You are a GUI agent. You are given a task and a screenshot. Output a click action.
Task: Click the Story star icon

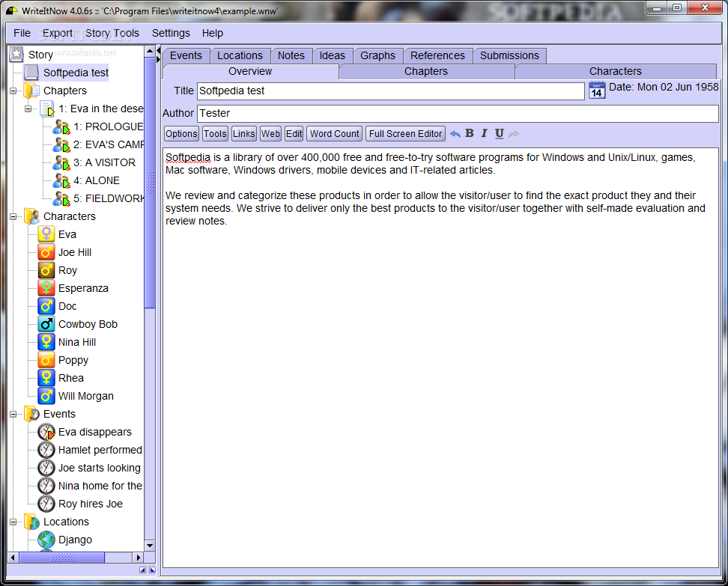tap(16, 55)
